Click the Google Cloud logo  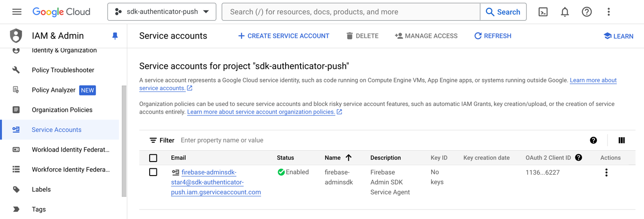click(x=61, y=12)
